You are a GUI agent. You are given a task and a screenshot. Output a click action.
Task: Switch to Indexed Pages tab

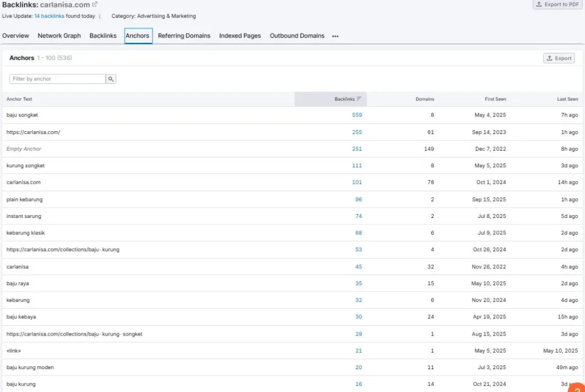click(240, 36)
